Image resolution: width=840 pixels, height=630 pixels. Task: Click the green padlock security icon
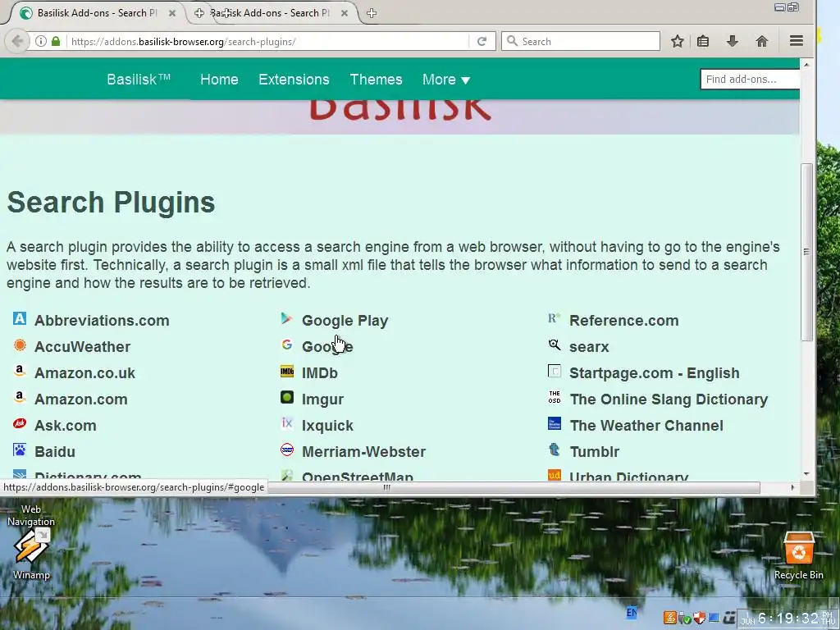tap(56, 41)
